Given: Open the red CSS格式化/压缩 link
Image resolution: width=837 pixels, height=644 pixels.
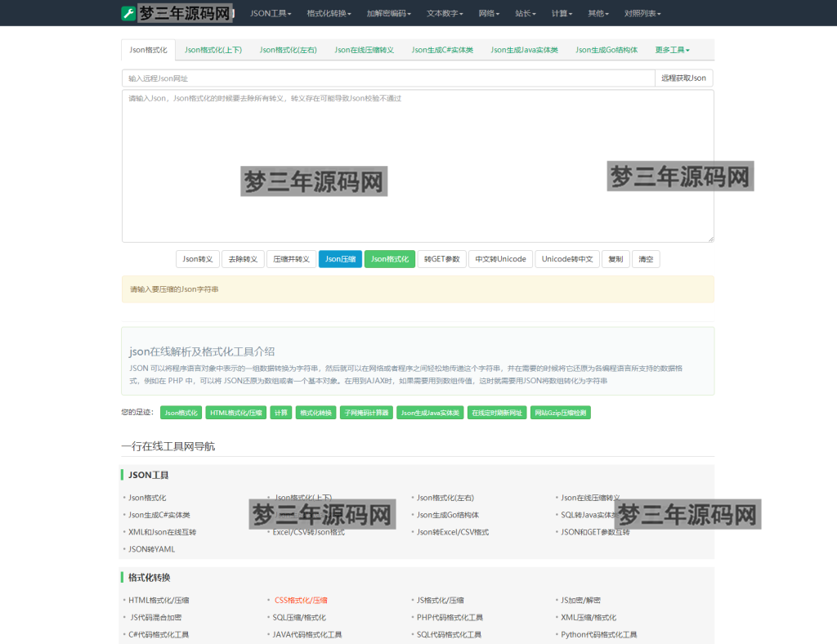Looking at the screenshot, I should 301,600.
